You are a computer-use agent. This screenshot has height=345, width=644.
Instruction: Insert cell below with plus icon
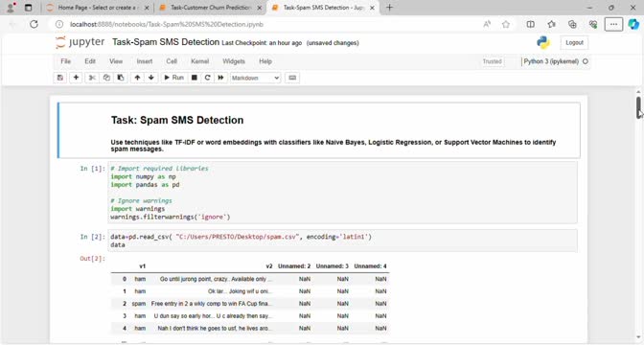coord(76,78)
